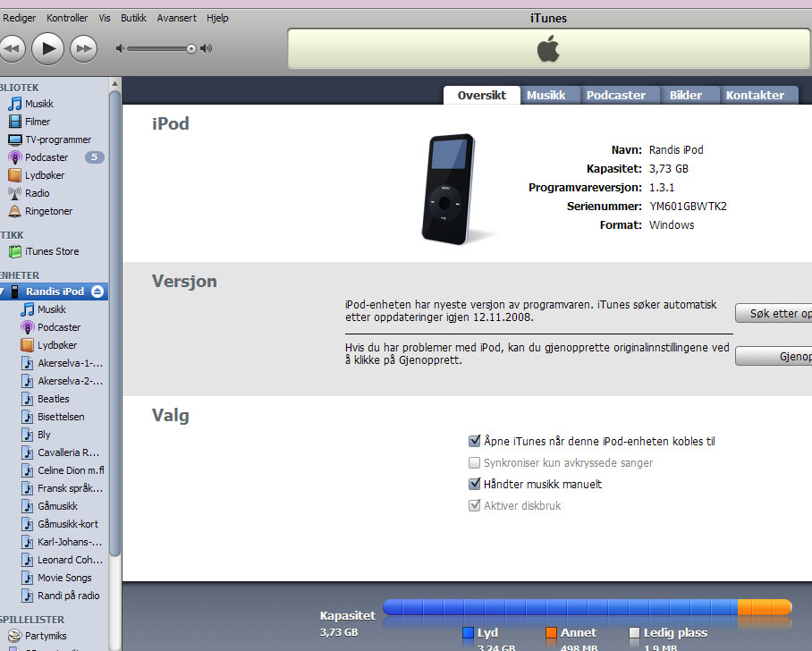Click the Cavalleria R... playlist icon

(x=28, y=452)
